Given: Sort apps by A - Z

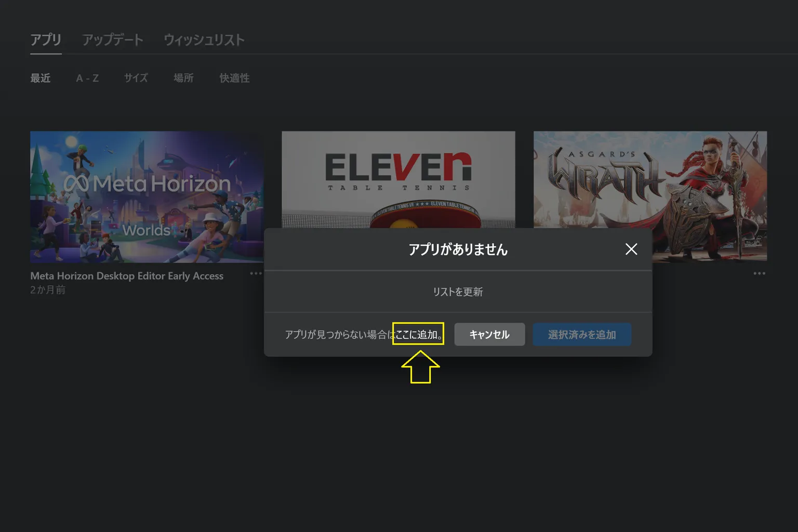Looking at the screenshot, I should [87, 78].
